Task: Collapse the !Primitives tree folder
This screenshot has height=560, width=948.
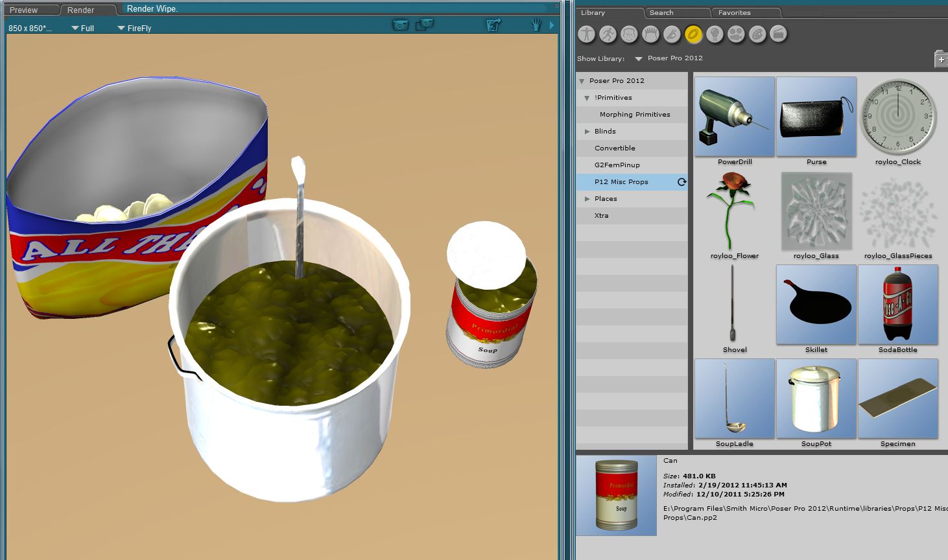Action: (587, 98)
